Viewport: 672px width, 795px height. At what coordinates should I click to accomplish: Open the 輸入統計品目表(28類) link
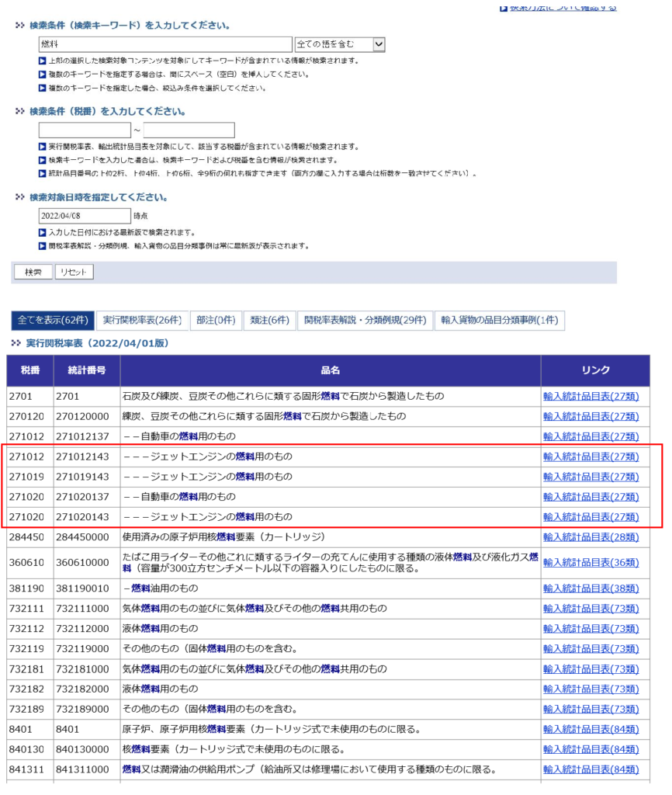(591, 537)
